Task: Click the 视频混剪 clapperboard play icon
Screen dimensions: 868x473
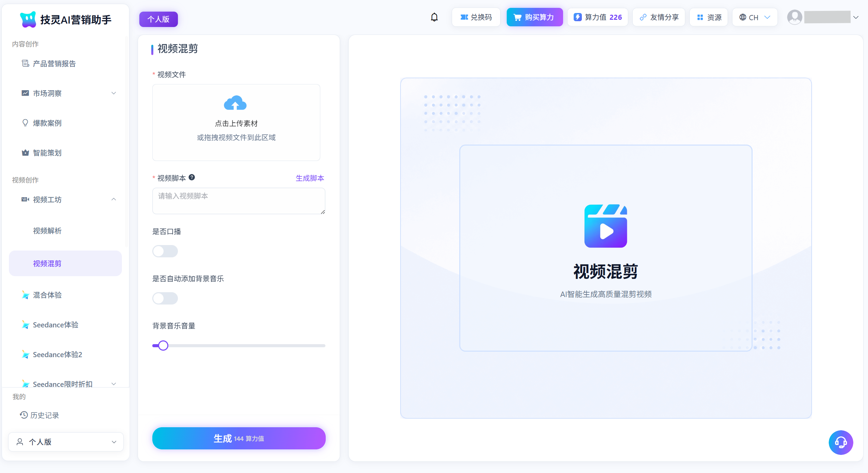Action: 606,226
